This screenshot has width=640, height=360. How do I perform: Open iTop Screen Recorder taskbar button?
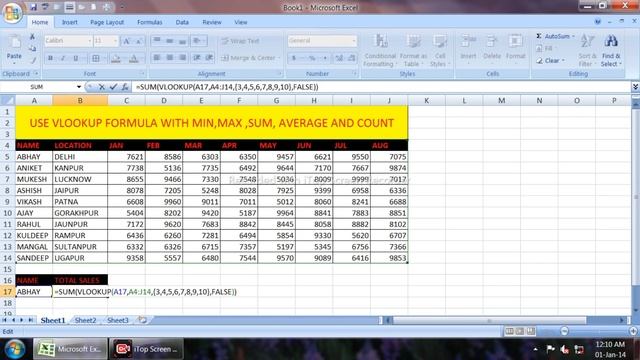tap(147, 349)
